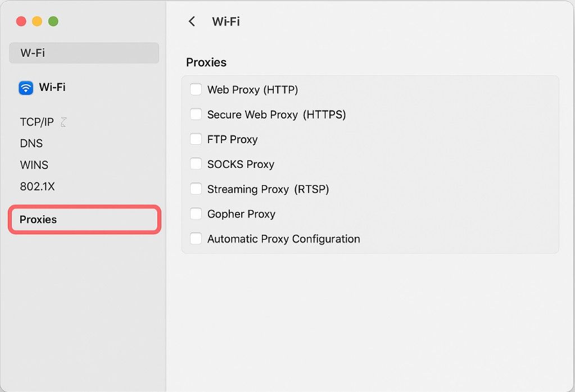Viewport: 575px width, 392px height.
Task: Open the TCP/IP tab in sidebar
Action: pos(37,122)
